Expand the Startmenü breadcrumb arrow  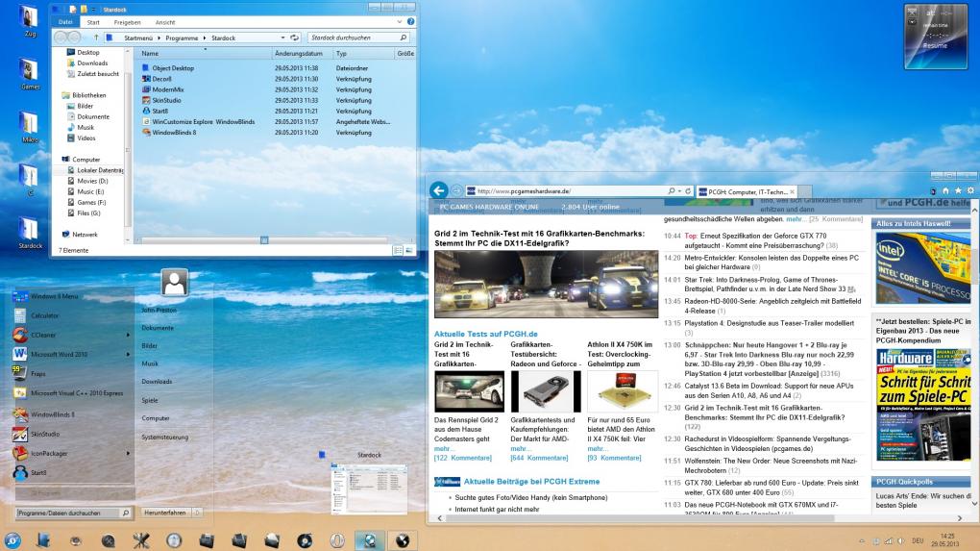click(159, 38)
